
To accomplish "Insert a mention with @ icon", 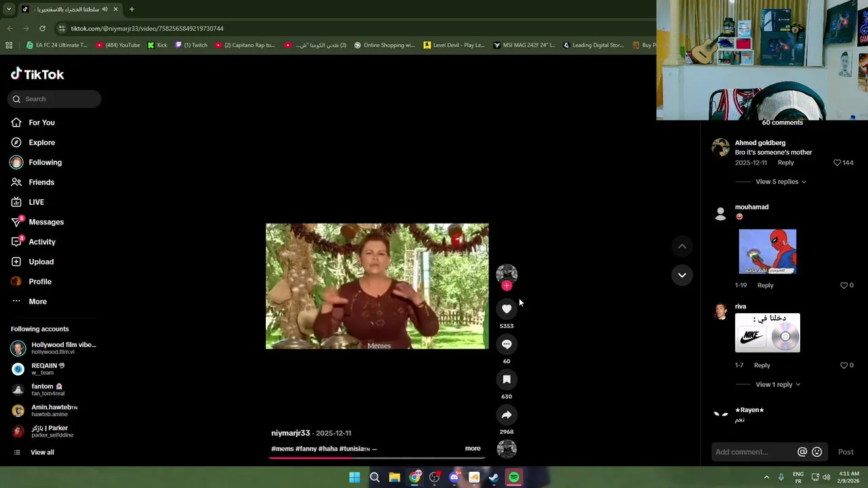I will (x=802, y=452).
